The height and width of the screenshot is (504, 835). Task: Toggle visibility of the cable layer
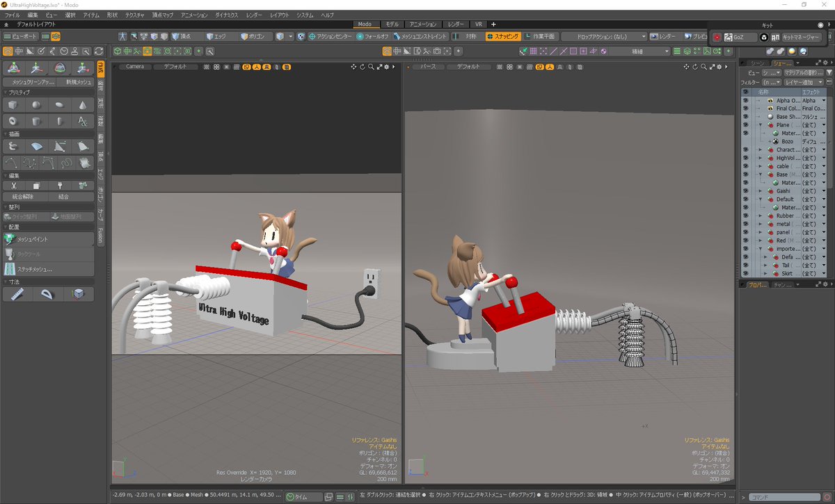[x=745, y=166]
